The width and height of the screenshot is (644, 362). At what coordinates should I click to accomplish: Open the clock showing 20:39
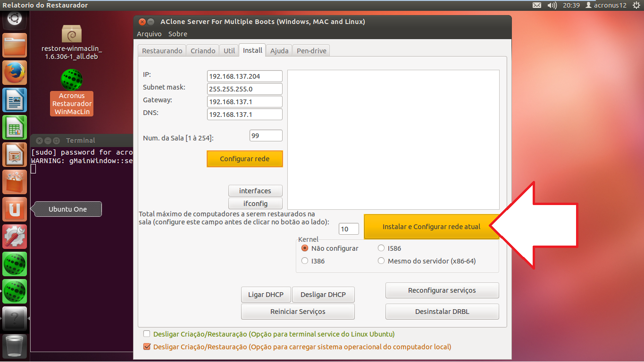pyautogui.click(x=571, y=5)
